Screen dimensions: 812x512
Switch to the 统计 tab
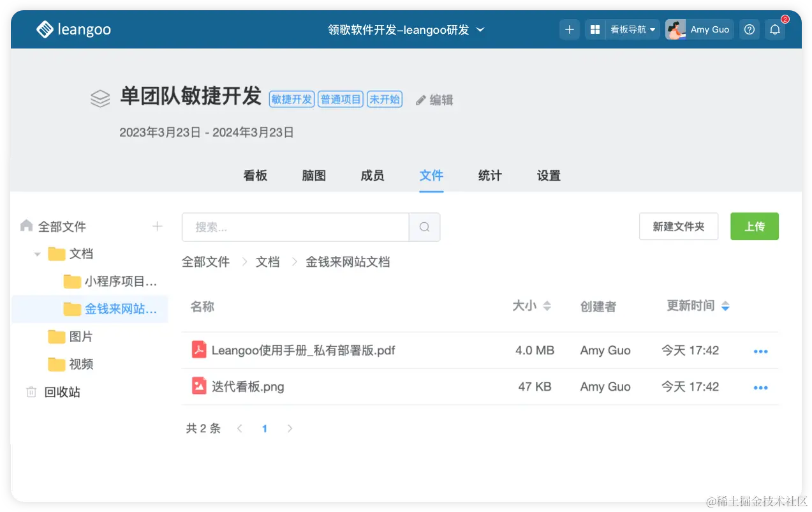coord(490,176)
